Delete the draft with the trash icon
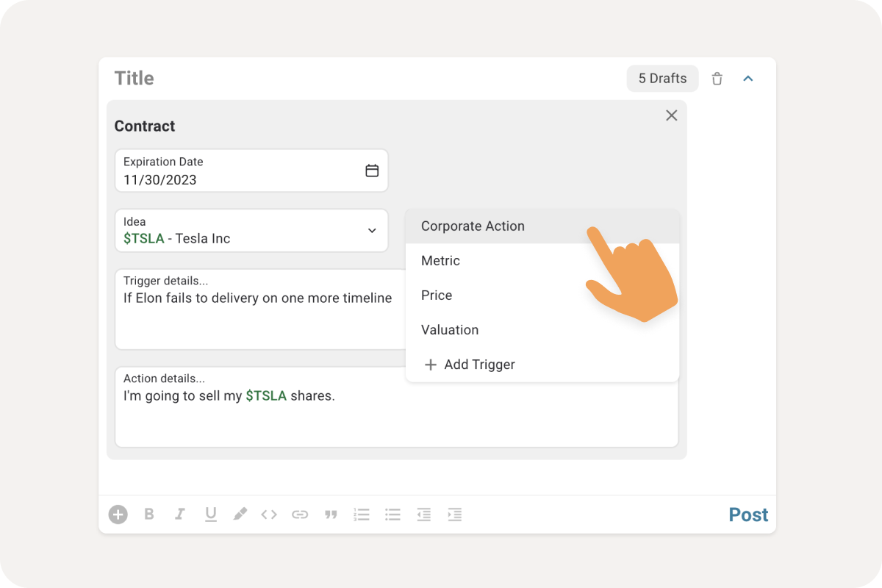This screenshot has height=588, width=882. pyautogui.click(x=717, y=79)
